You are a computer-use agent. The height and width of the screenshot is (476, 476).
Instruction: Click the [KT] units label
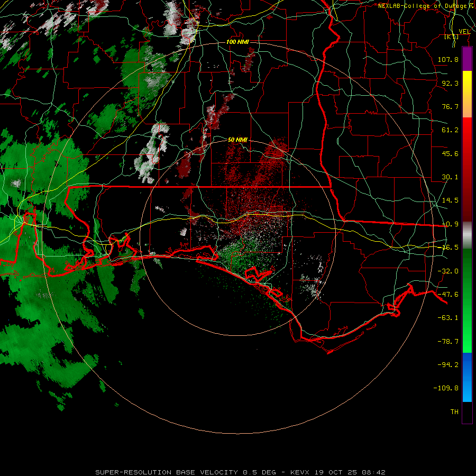(x=452, y=37)
